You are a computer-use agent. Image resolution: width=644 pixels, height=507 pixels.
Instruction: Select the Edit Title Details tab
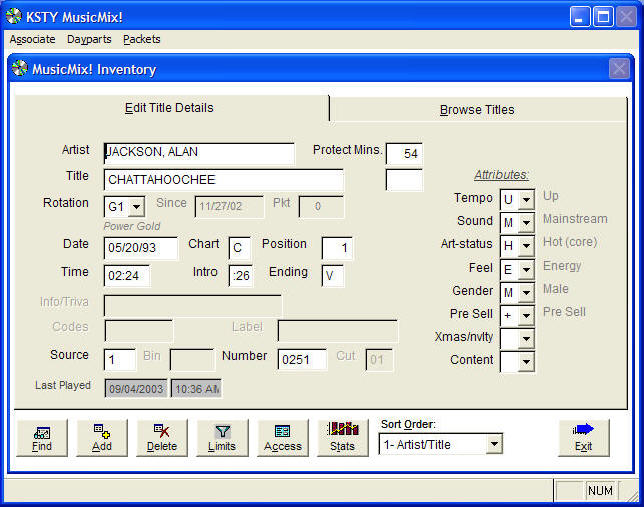pos(169,108)
